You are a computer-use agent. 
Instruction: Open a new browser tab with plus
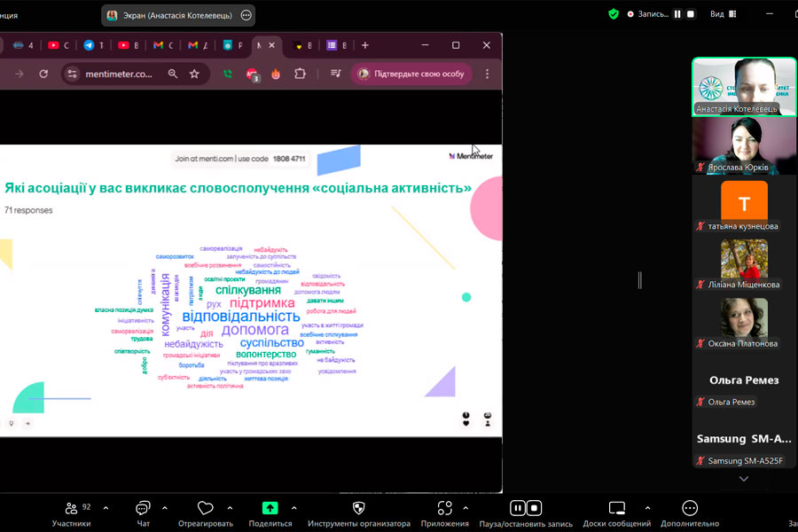tap(365, 45)
